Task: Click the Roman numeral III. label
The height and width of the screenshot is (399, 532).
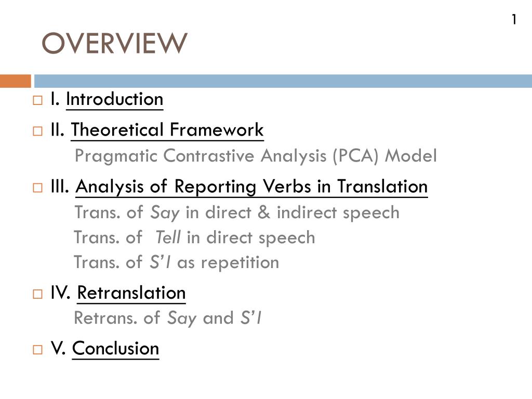Action: (60, 187)
